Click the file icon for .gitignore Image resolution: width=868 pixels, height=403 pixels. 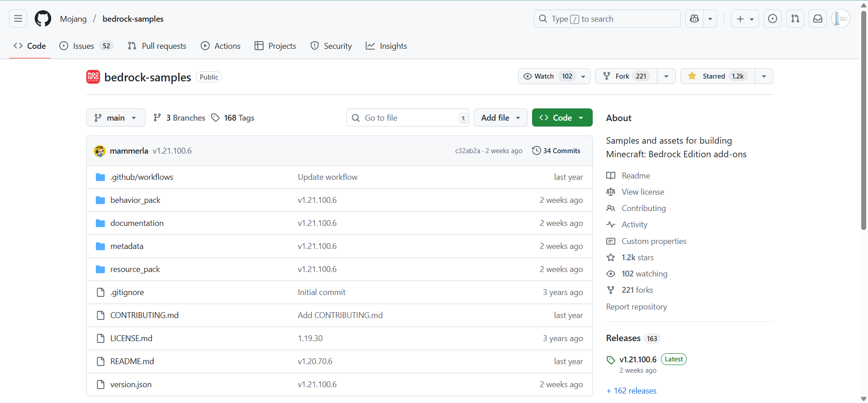click(x=100, y=292)
